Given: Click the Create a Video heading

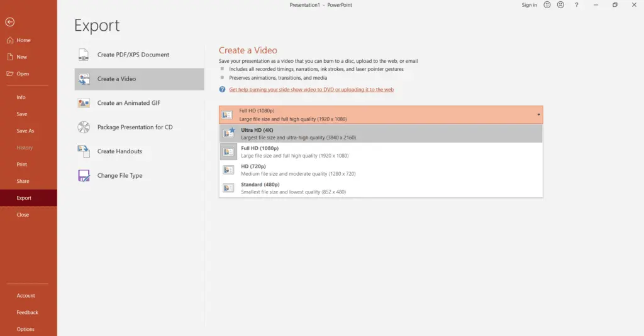Looking at the screenshot, I should click(x=248, y=50).
